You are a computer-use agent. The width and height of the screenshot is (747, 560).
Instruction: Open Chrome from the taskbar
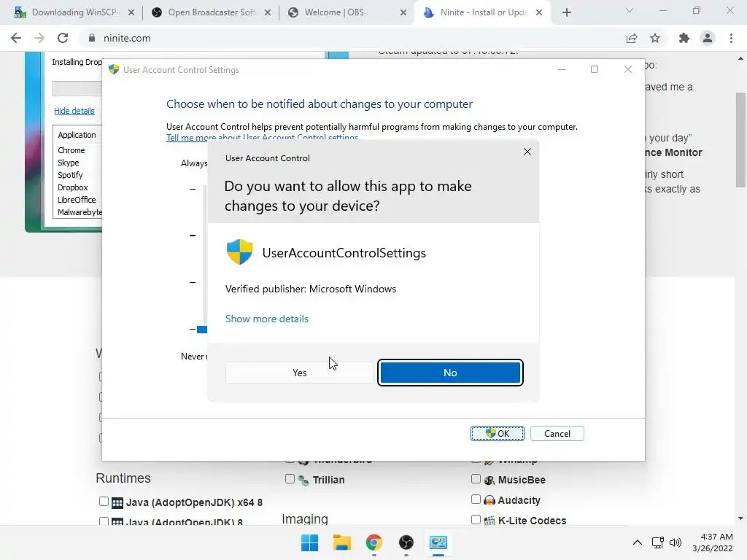click(374, 542)
